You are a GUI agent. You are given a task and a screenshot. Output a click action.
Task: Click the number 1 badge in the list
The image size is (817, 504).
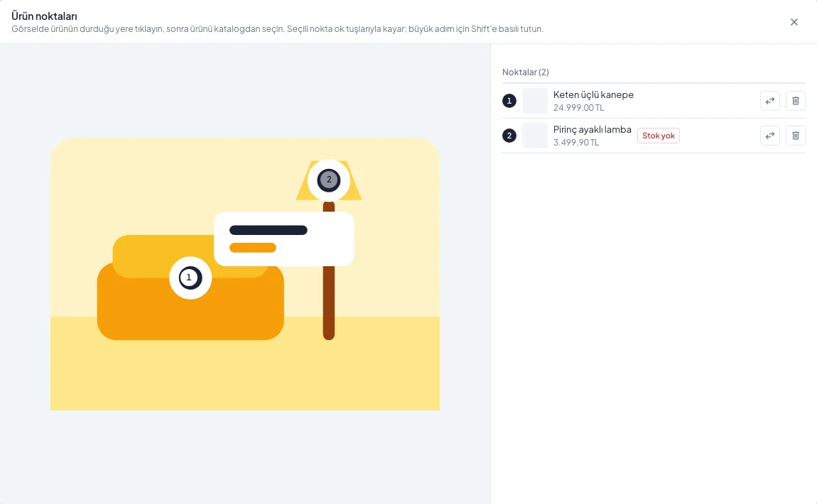509,101
